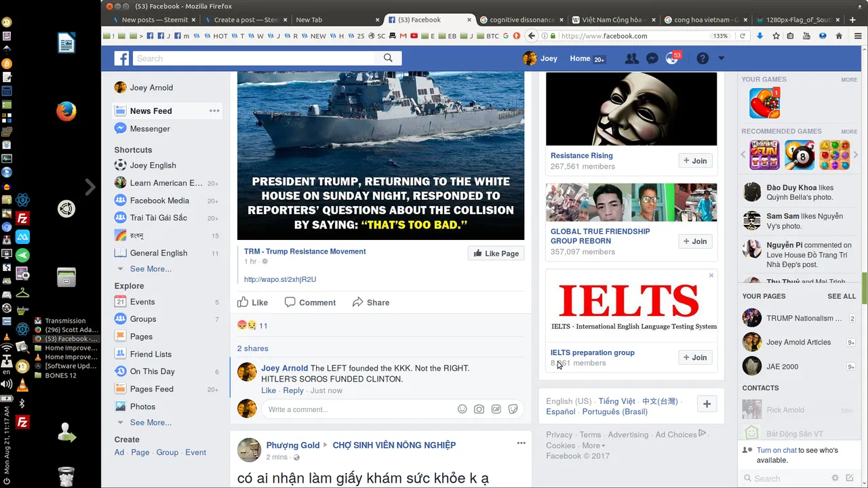Insert an emoji in comment box
This screenshot has width=868, height=488.
tap(462, 409)
